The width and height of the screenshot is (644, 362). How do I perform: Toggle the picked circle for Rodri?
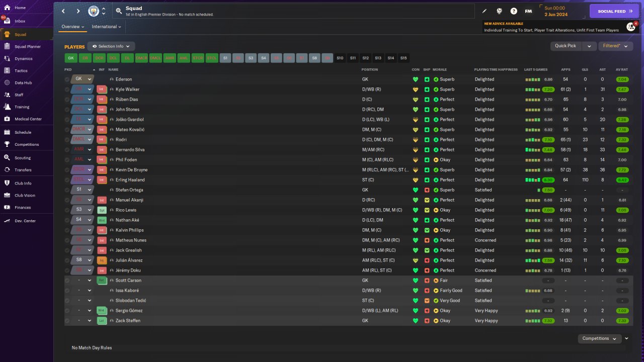pyautogui.click(x=67, y=140)
